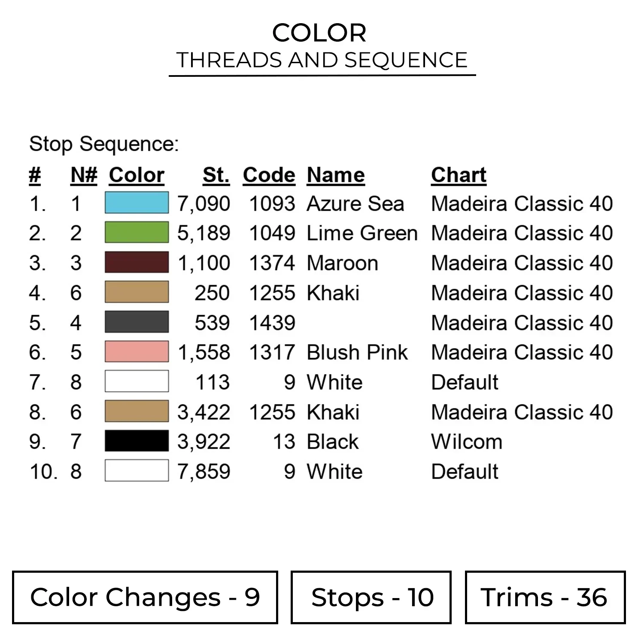Select the Black color swatch
This screenshot has width=644, height=644.
click(x=137, y=441)
